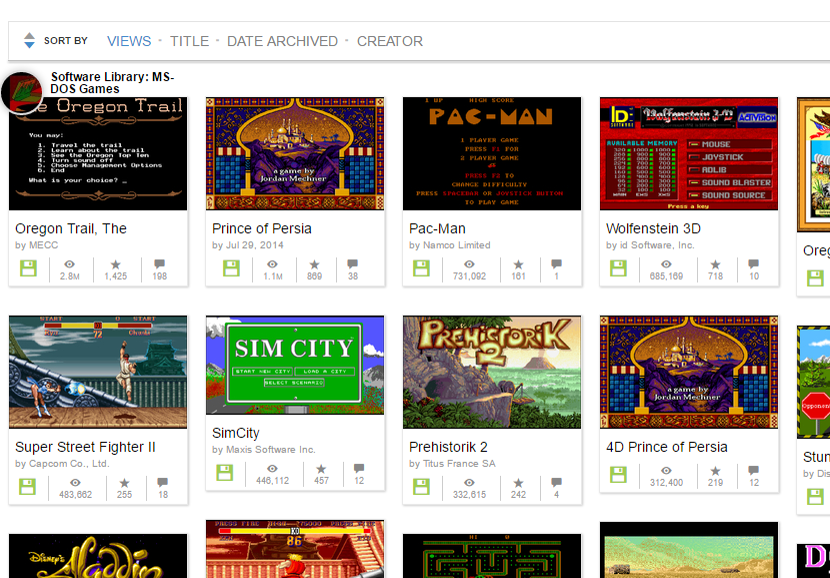
Task: Click the software floppy icon on Prince of Persia
Action: [231, 268]
